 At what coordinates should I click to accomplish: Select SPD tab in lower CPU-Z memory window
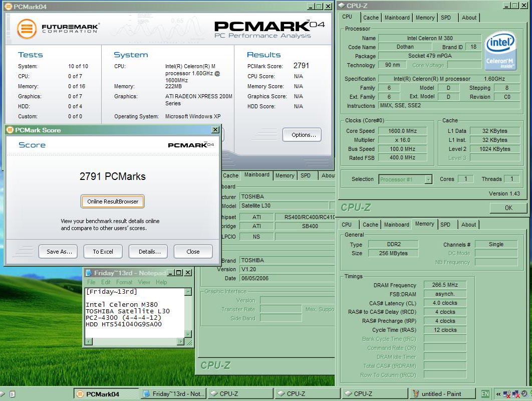tap(445, 225)
